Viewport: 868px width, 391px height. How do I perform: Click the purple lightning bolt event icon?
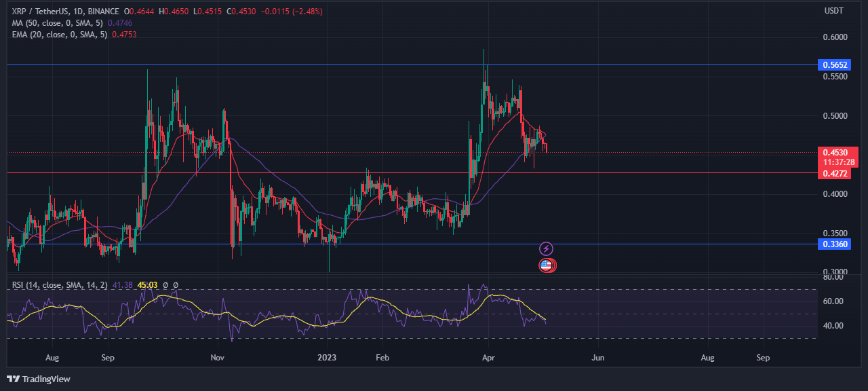[x=546, y=248]
